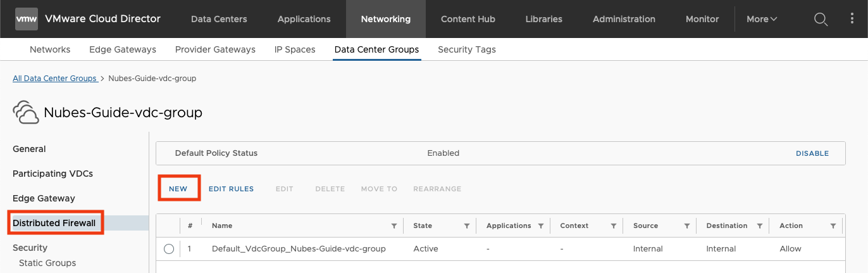Click the EDIT button
Image resolution: width=868 pixels, height=273 pixels.
click(285, 189)
